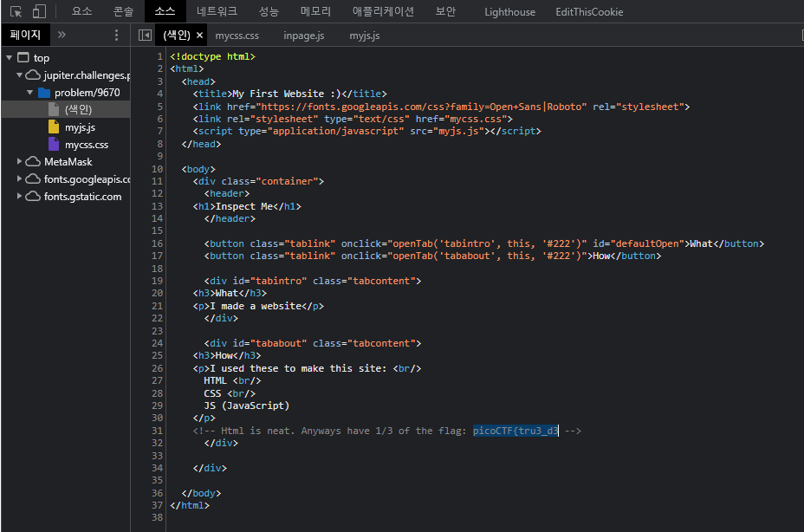The width and height of the screenshot is (804, 532).
Task: Open the 메모리 tab
Action: 315,11
